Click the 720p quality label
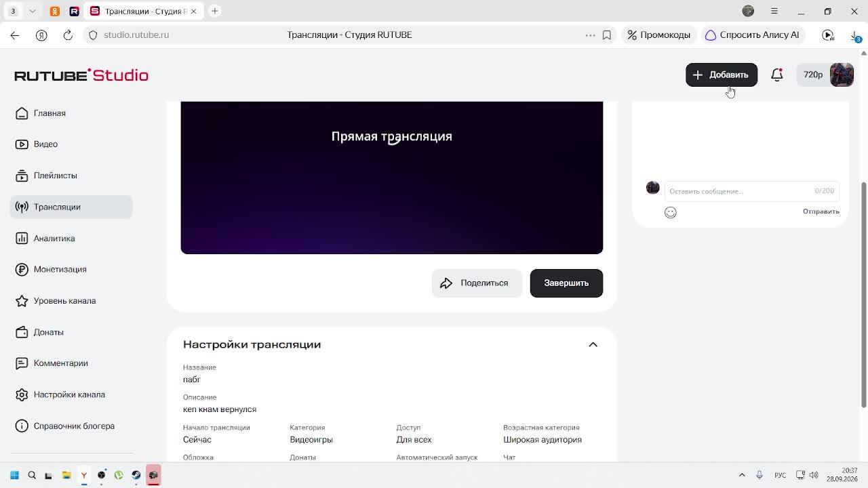 (813, 75)
